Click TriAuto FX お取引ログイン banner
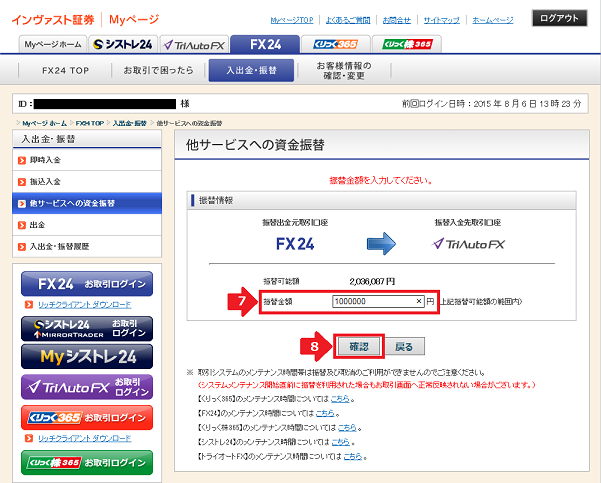This screenshot has width=601, height=483. tap(87, 387)
